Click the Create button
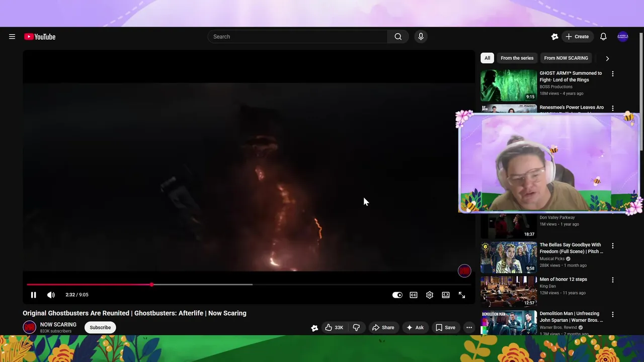The height and width of the screenshot is (362, 644). tap(577, 37)
